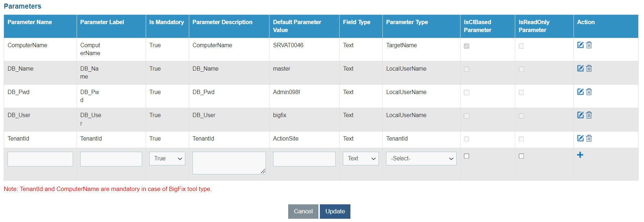
Task: Click the new Parameter Description text area
Action: pyautogui.click(x=229, y=163)
